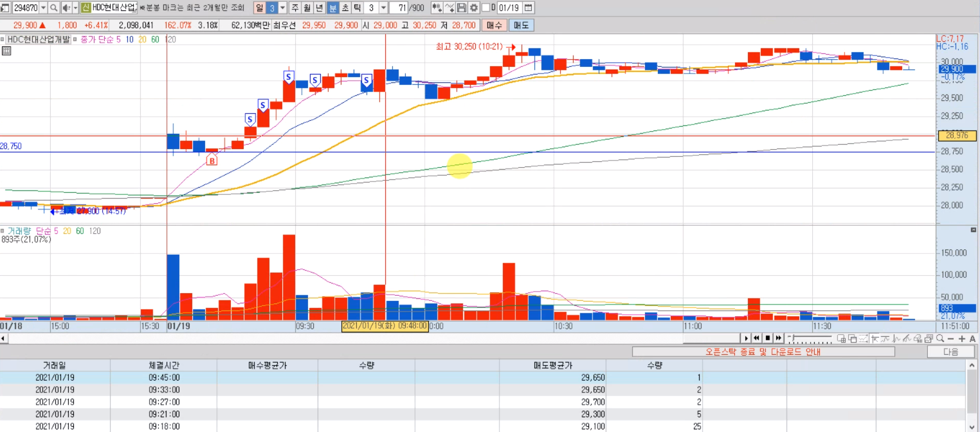Select the 틱 tick period button

click(357, 8)
